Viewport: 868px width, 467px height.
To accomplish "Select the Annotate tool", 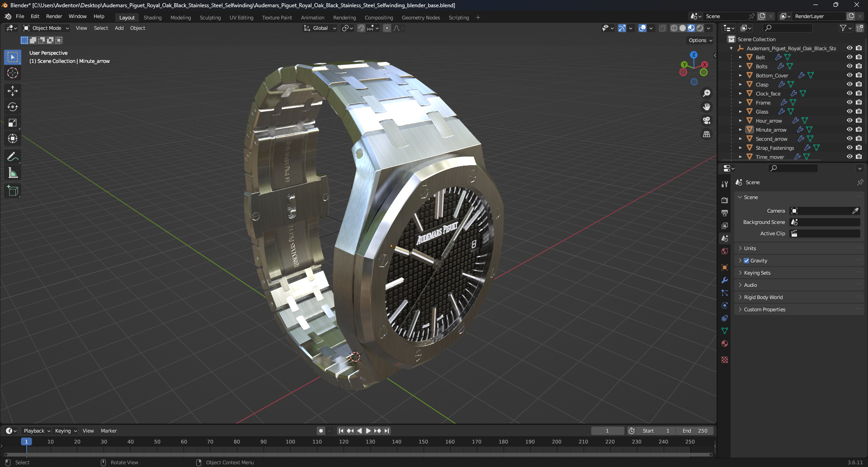I will coord(13,157).
